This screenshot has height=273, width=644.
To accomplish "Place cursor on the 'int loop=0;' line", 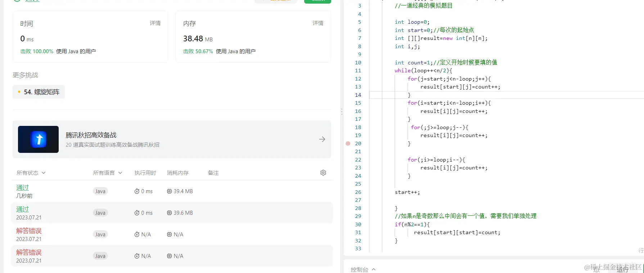I will (x=412, y=22).
